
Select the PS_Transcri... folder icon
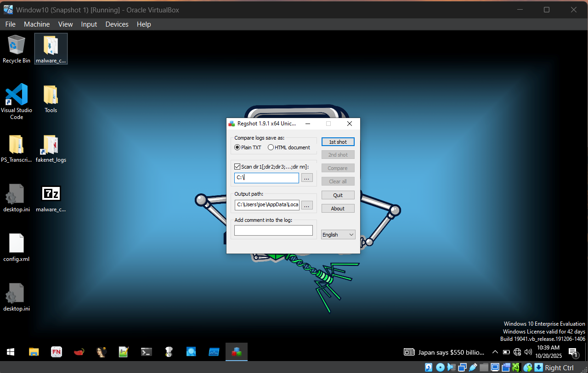pos(17,148)
